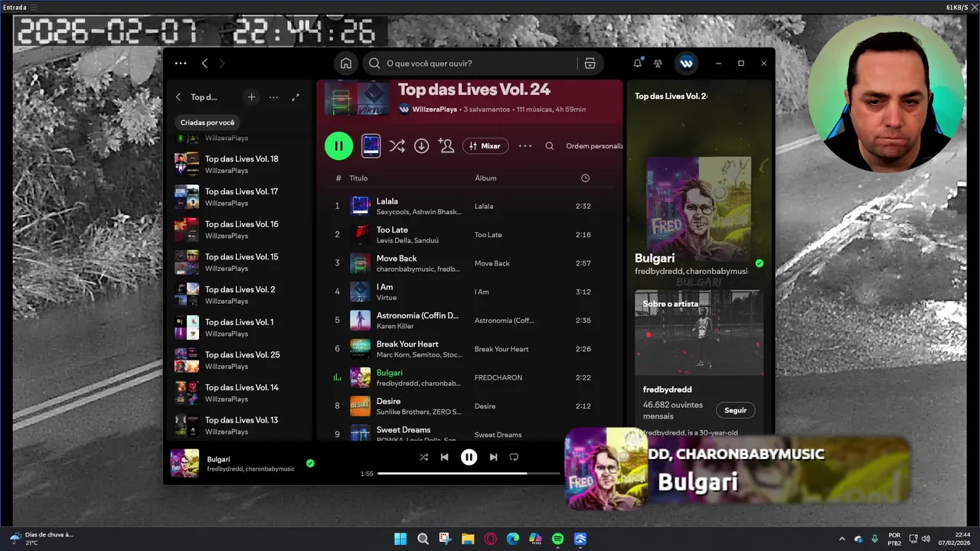Open the 'Ordem personalizada' sort dropdown
The height and width of the screenshot is (551, 980).
click(594, 145)
